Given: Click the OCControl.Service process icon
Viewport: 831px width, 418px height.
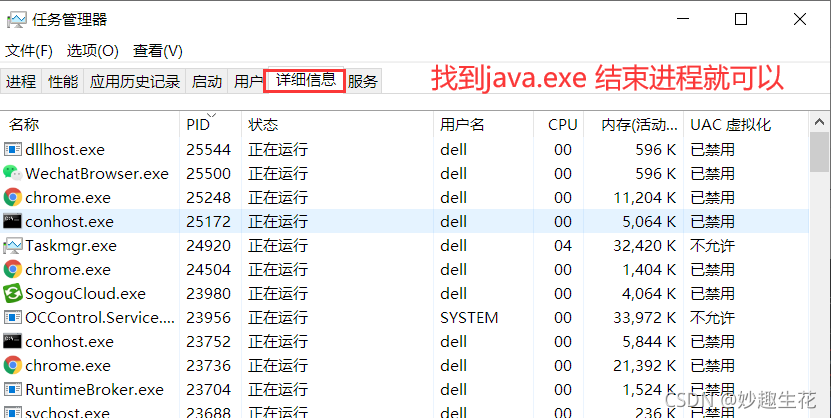Looking at the screenshot, I should pyautogui.click(x=12, y=317).
